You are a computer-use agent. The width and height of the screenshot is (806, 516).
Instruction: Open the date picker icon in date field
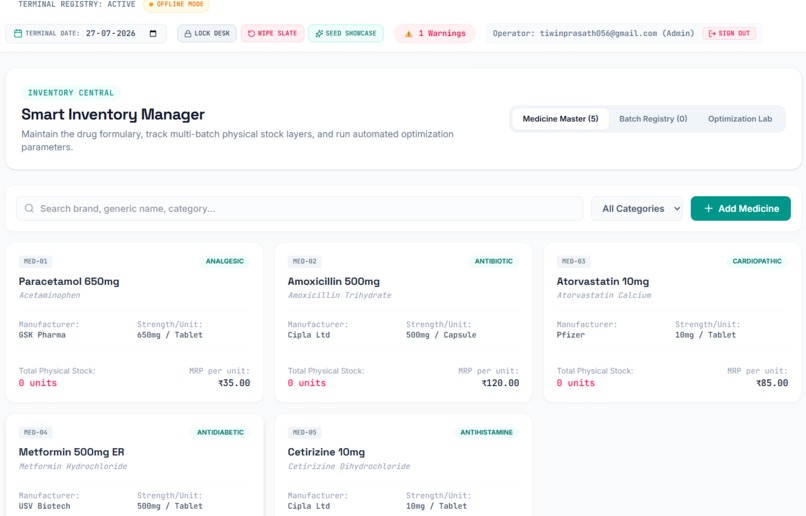point(153,33)
